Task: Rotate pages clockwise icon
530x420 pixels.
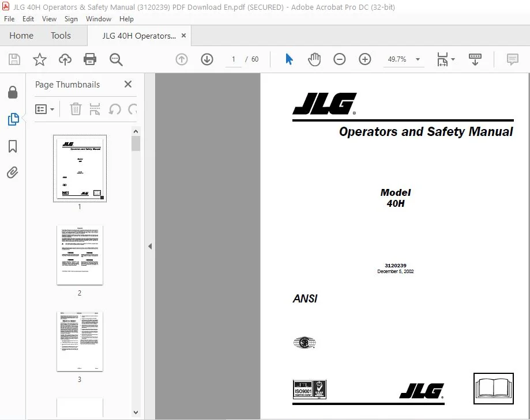Action: point(133,109)
